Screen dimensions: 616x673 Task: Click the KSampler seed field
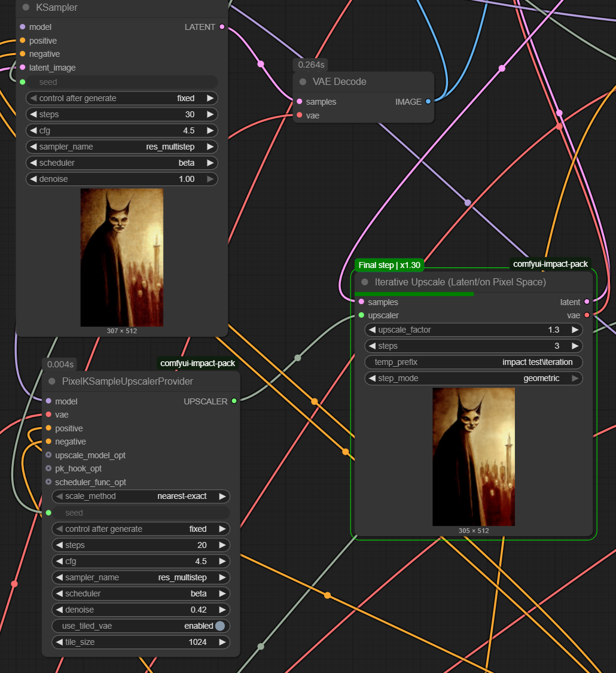[x=122, y=82]
